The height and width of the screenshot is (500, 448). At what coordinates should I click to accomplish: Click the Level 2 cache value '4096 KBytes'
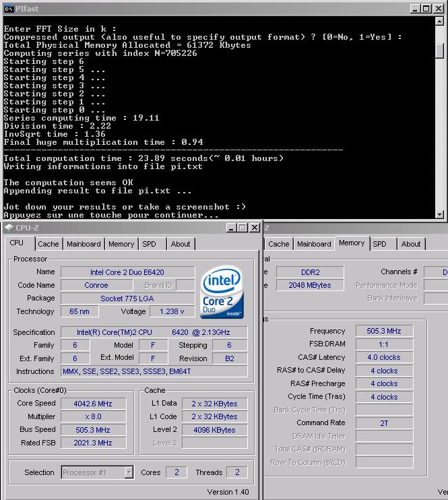(x=214, y=429)
